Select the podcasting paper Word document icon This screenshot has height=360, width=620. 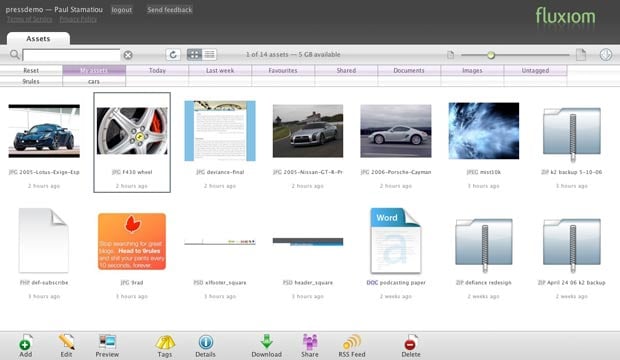coord(396,241)
